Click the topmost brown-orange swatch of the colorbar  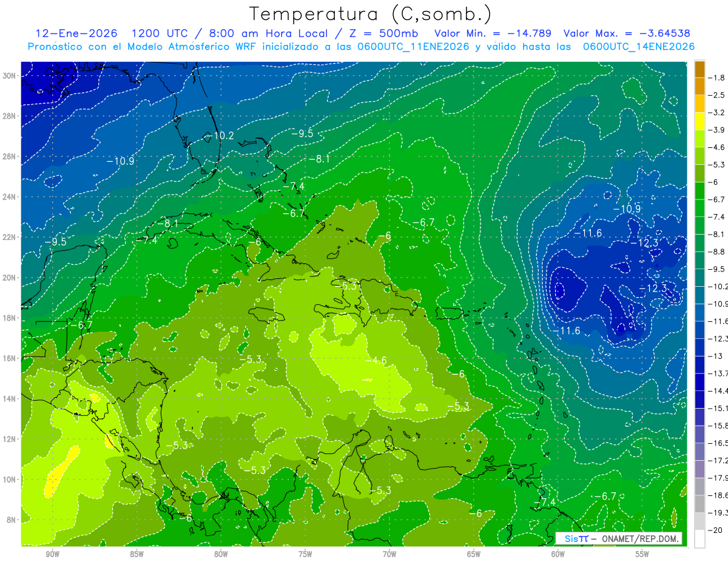pyautogui.click(x=699, y=69)
